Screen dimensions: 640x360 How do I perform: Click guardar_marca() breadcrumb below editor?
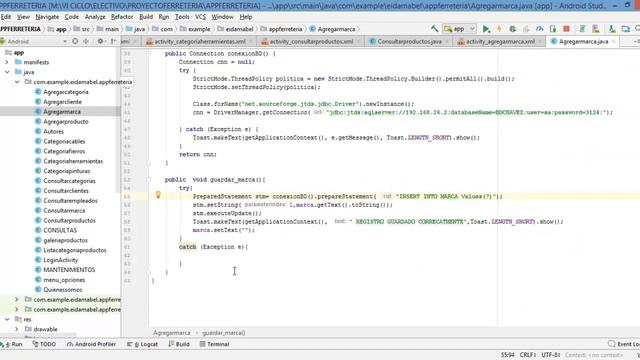[224, 333]
